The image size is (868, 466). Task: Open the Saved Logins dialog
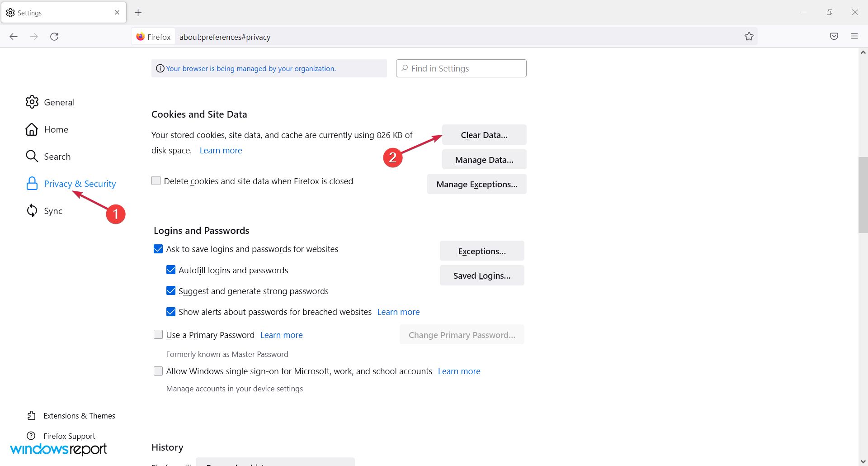(482, 276)
